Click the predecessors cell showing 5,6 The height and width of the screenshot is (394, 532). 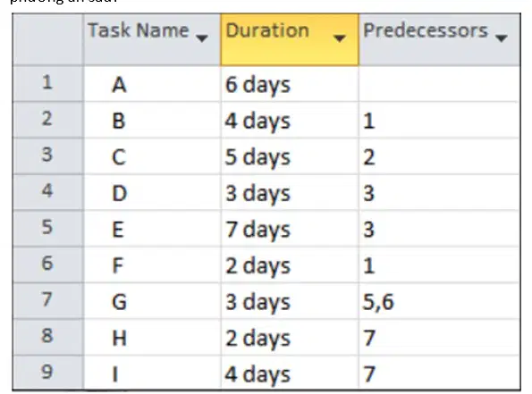(439, 301)
